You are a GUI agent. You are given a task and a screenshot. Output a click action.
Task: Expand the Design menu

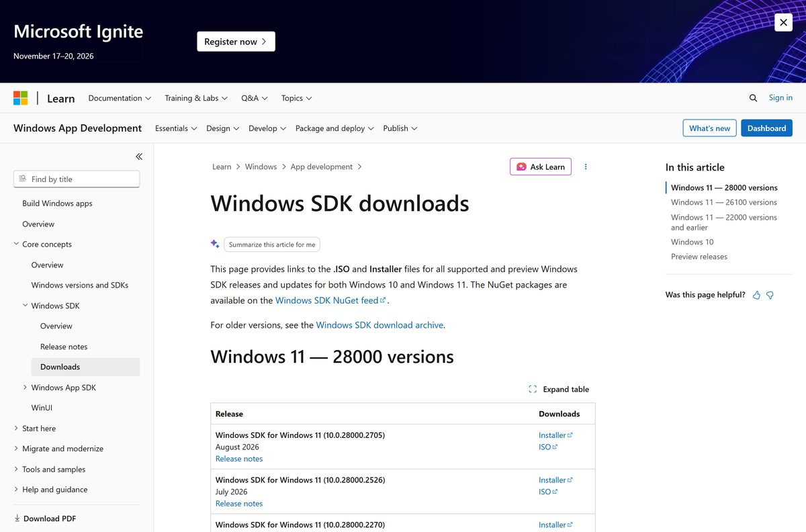point(223,128)
